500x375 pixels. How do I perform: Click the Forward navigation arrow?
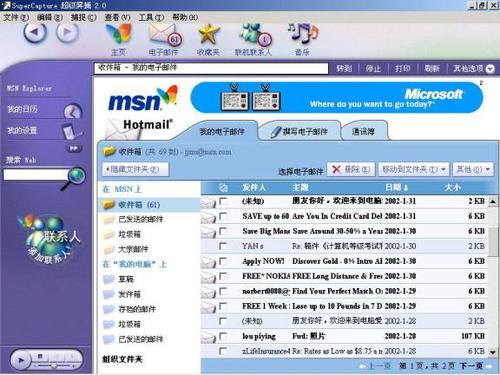[67, 32]
